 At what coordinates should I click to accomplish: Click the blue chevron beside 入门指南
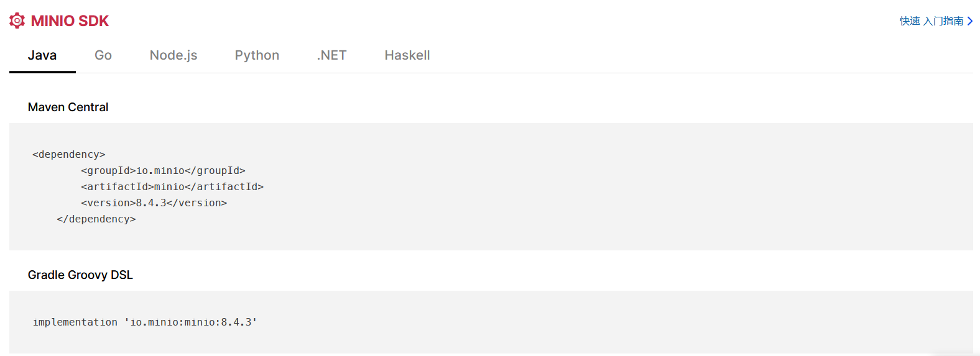(x=970, y=21)
